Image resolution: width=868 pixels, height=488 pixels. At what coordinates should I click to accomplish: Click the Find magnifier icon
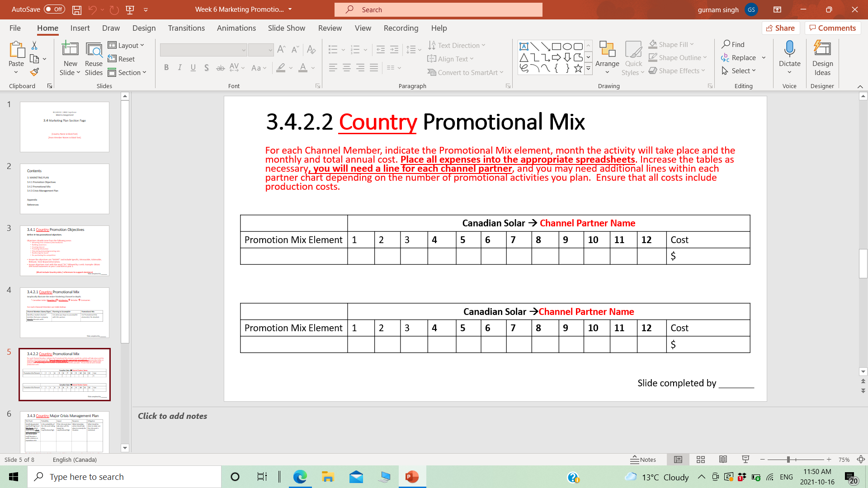coord(726,44)
